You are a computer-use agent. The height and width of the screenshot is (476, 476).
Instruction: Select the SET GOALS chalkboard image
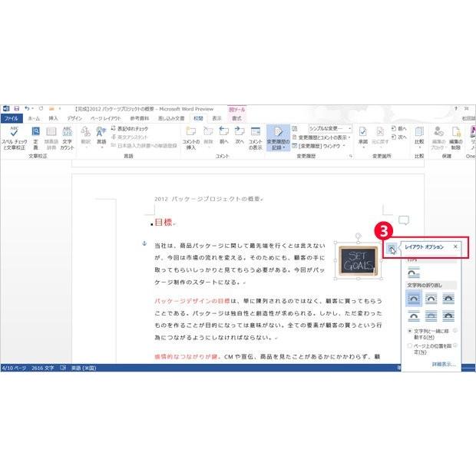[x=359, y=259]
